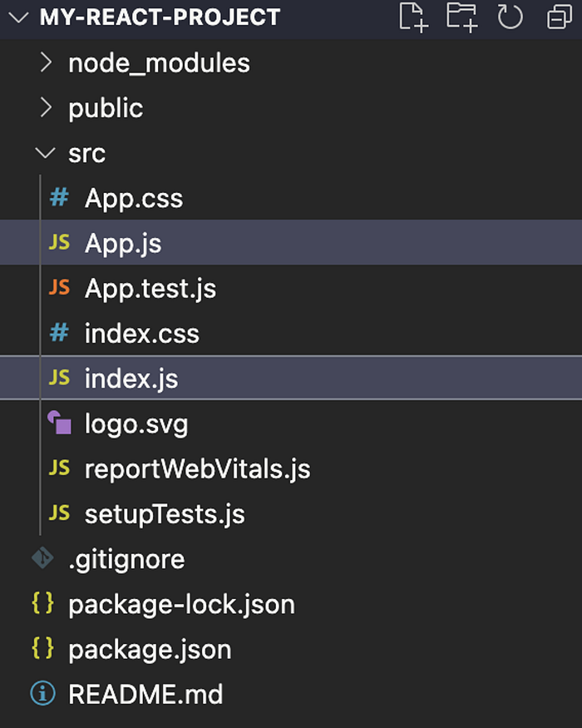
Task: Open package-lock.json file
Action: (x=181, y=603)
